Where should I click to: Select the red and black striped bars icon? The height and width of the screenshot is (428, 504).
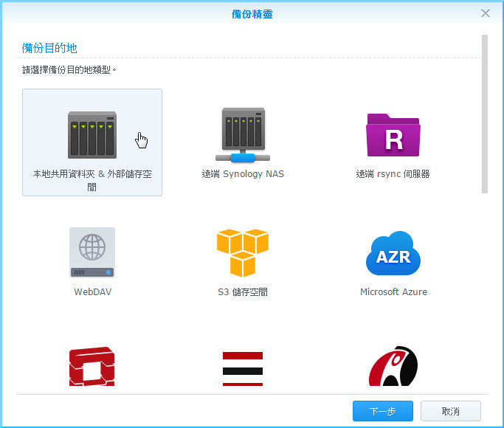tap(243, 368)
